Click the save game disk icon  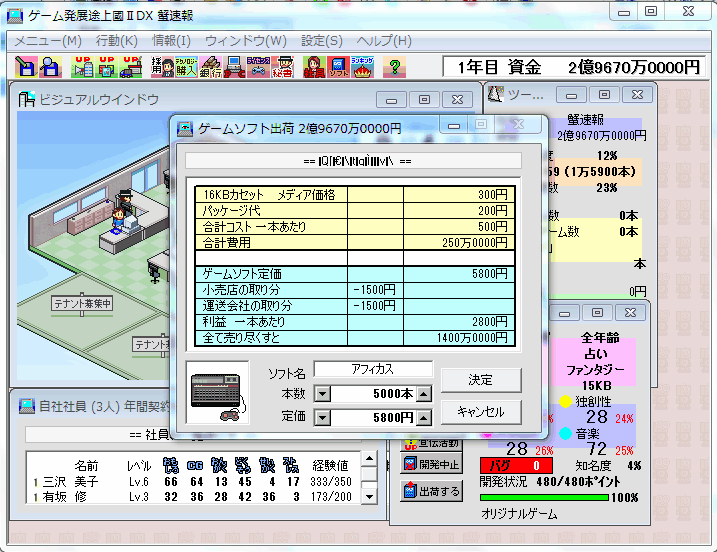(x=26, y=67)
